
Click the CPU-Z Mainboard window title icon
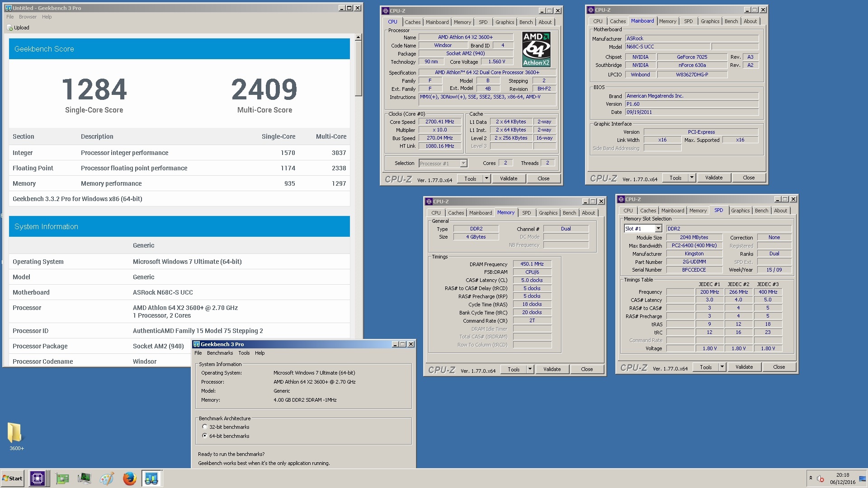coord(591,10)
